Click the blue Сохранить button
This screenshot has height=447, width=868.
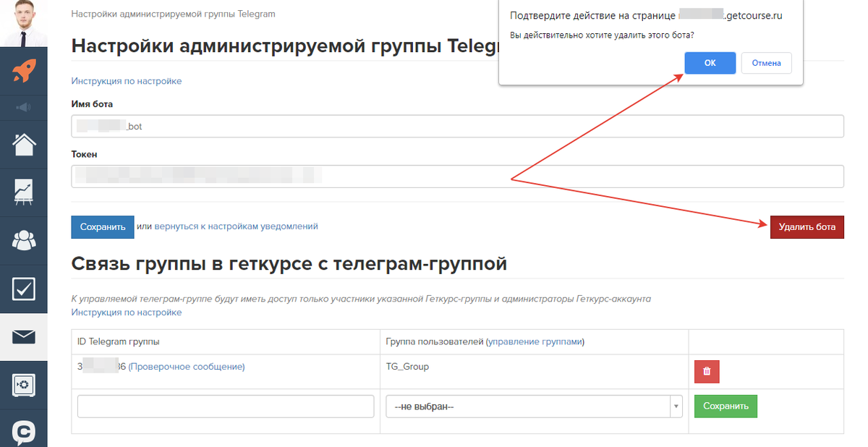coord(103,226)
